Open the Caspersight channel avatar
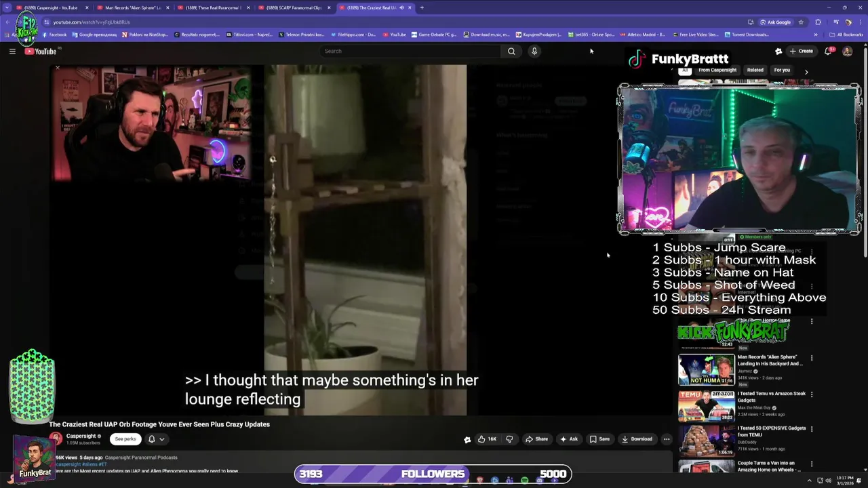The height and width of the screenshot is (488, 868). (56, 439)
